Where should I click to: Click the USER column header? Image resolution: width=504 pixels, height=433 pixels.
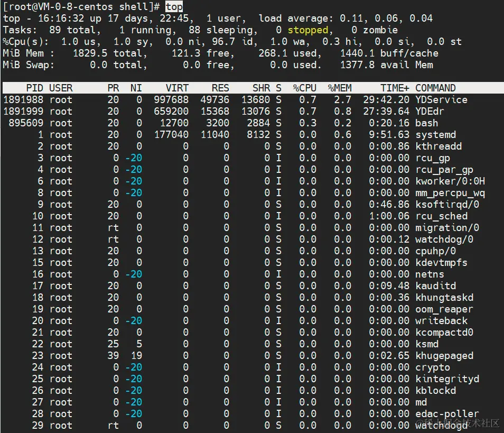click(61, 88)
